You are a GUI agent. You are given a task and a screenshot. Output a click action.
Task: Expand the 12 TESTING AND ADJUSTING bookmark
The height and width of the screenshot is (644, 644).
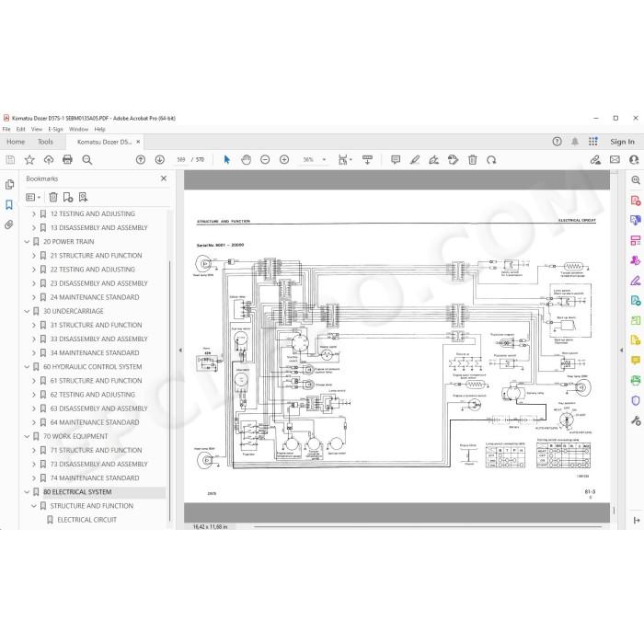click(34, 214)
